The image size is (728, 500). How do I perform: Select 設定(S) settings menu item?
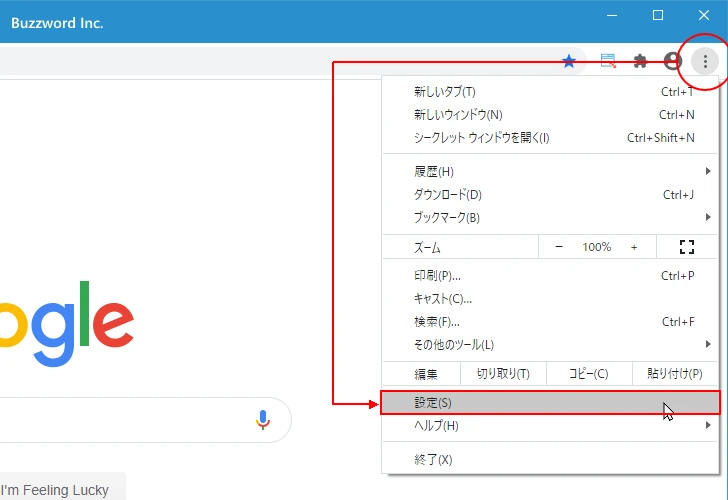tap(550, 403)
